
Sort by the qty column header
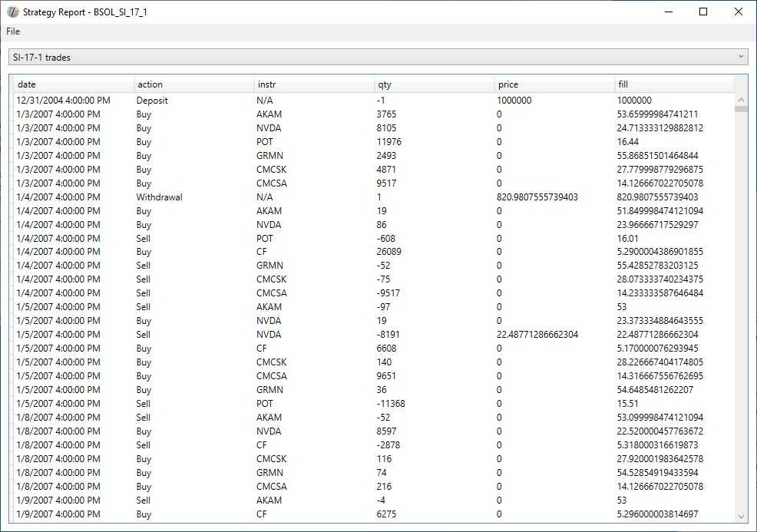pyautogui.click(x=434, y=84)
